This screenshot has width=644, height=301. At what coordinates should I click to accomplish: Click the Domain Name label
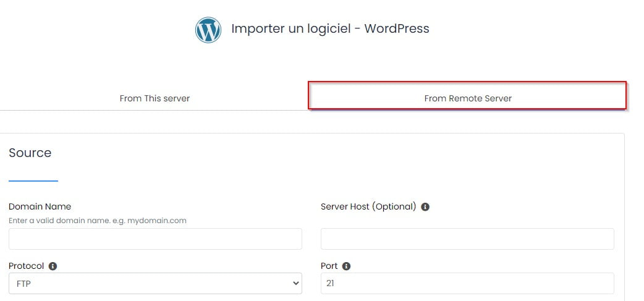click(40, 206)
